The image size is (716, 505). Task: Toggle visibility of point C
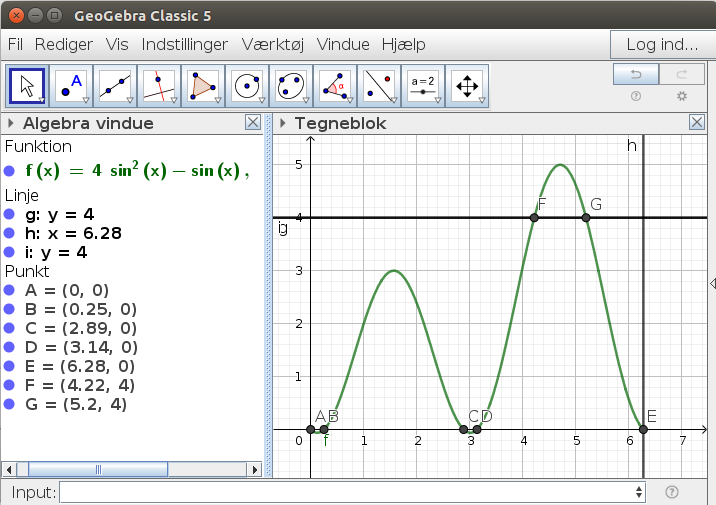9,328
